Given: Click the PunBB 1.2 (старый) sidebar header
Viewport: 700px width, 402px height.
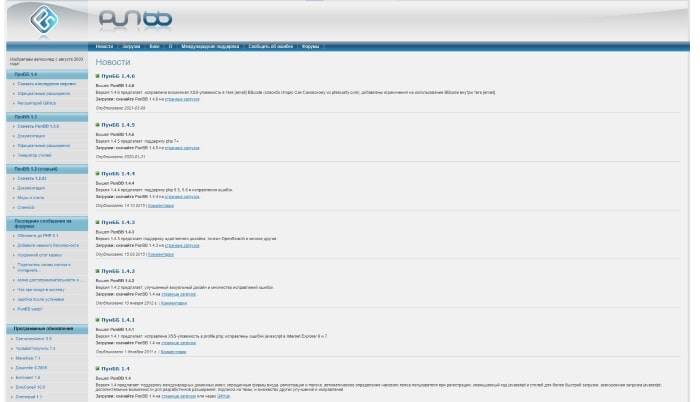Looking at the screenshot, I should tap(47, 169).
